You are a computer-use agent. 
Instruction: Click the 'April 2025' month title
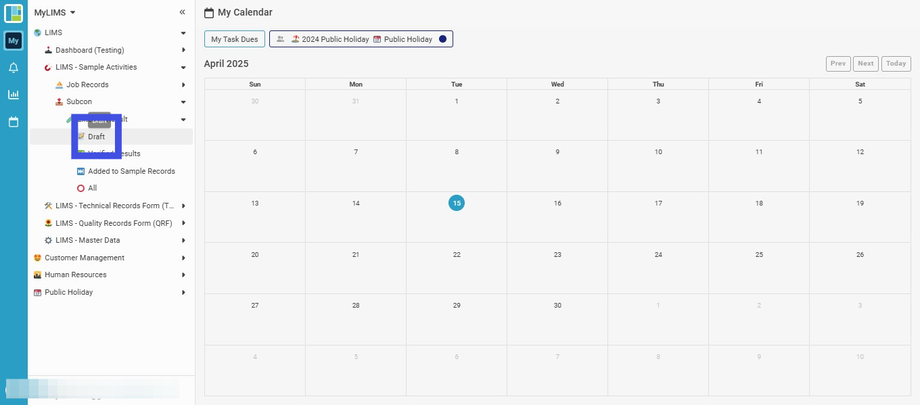pyautogui.click(x=226, y=64)
